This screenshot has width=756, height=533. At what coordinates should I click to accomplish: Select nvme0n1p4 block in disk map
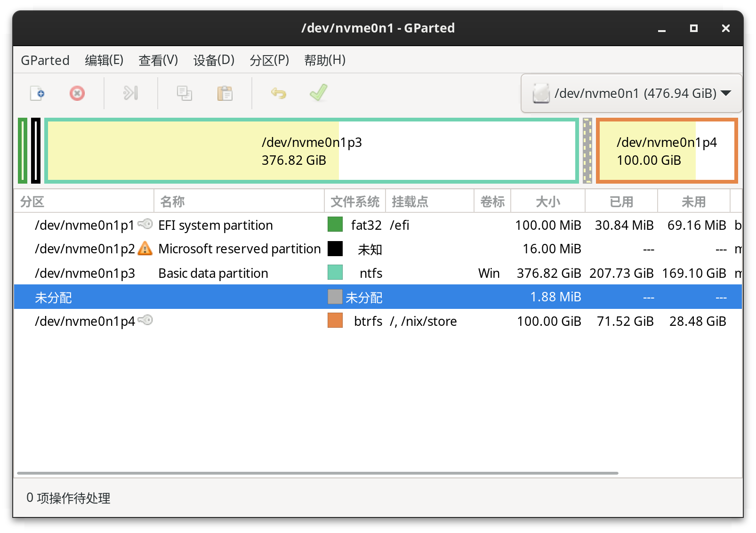point(667,151)
